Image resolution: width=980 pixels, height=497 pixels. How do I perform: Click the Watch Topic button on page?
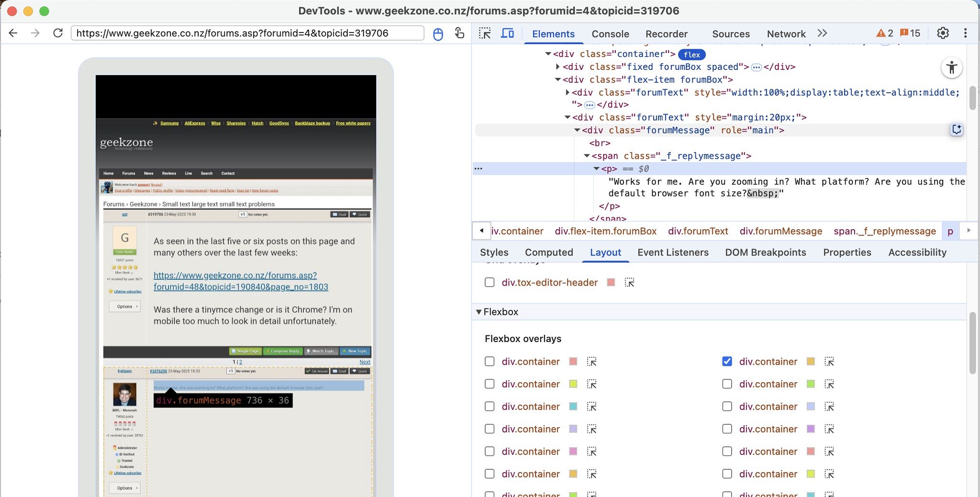pyautogui.click(x=321, y=351)
